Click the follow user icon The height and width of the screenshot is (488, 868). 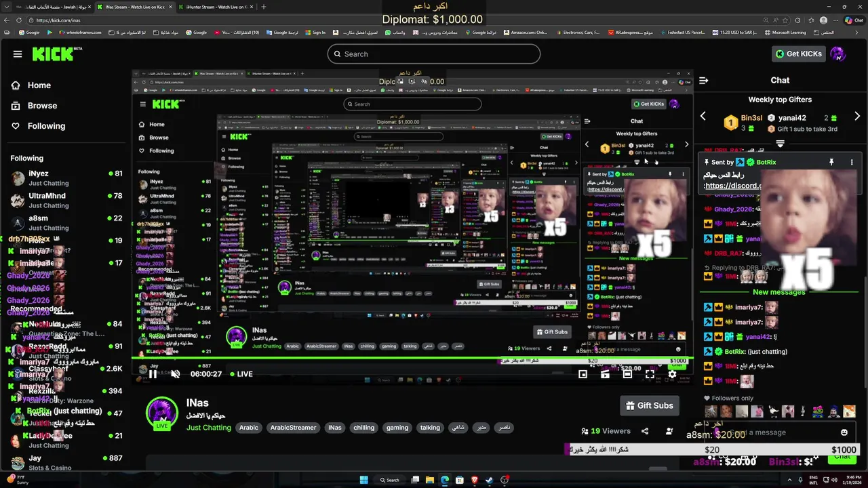click(x=669, y=431)
